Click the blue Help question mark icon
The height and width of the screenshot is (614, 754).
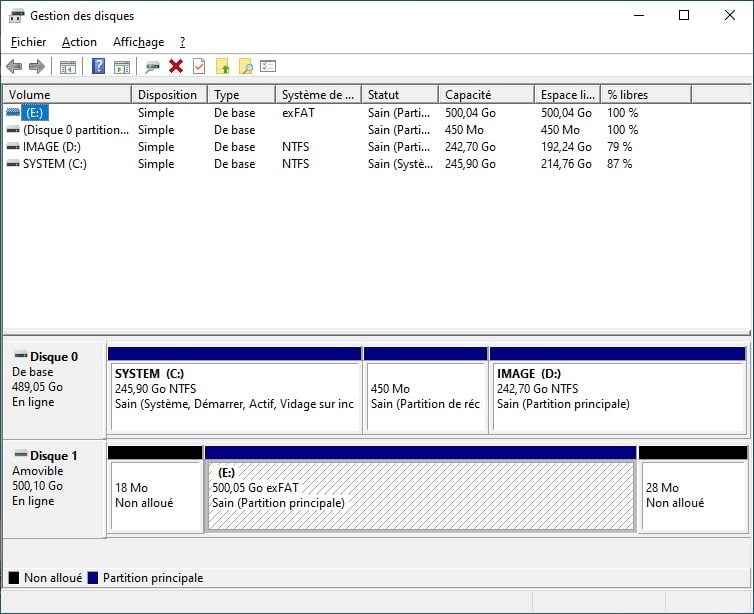tap(98, 67)
